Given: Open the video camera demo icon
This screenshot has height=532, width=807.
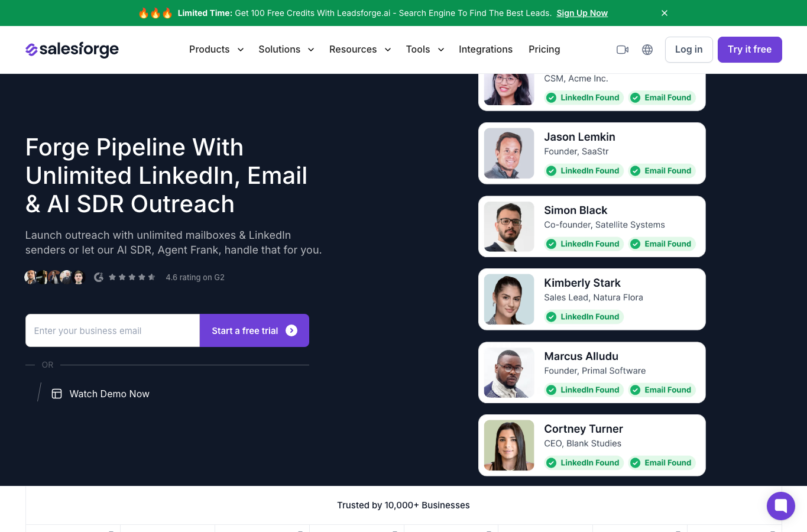Looking at the screenshot, I should click(x=623, y=50).
